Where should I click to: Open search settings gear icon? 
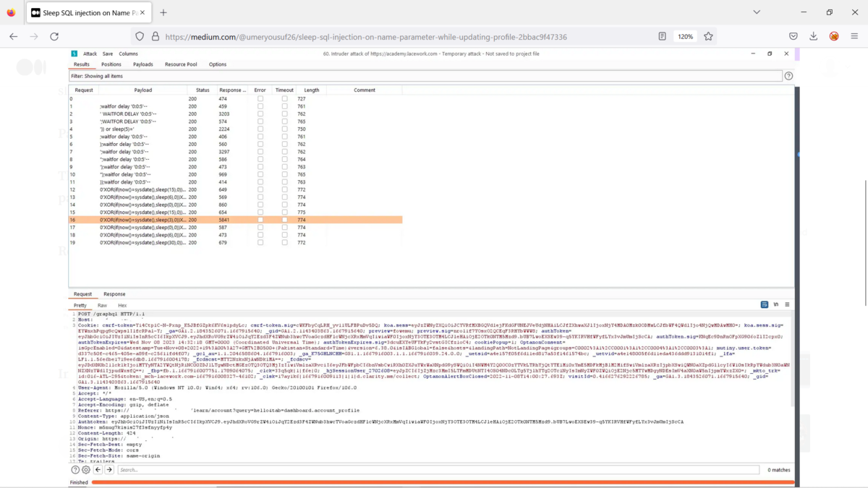tap(86, 470)
